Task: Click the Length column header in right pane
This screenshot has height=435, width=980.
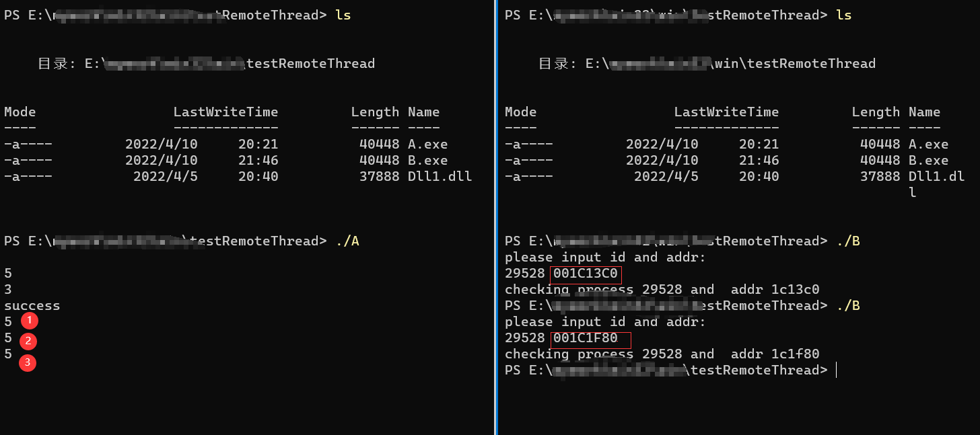Action: point(876,112)
